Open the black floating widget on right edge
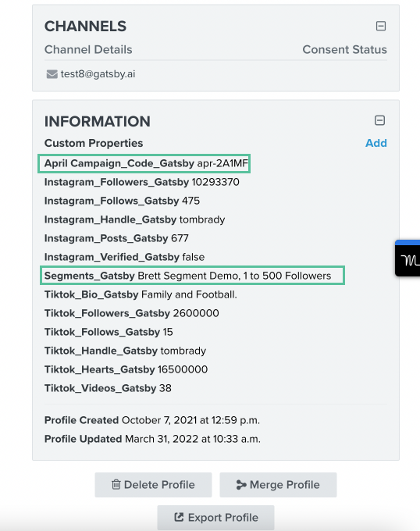Screen dimensions: 420x531 [x=408, y=258]
